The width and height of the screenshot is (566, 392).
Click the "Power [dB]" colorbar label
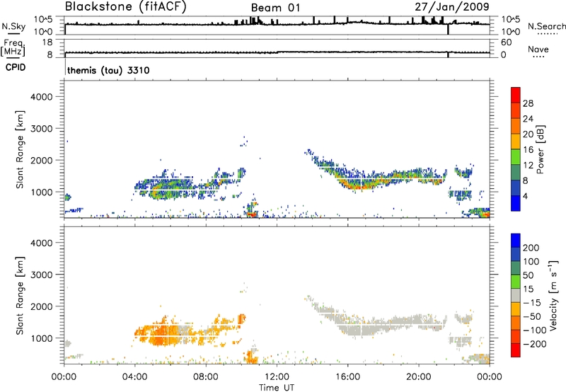click(x=541, y=149)
